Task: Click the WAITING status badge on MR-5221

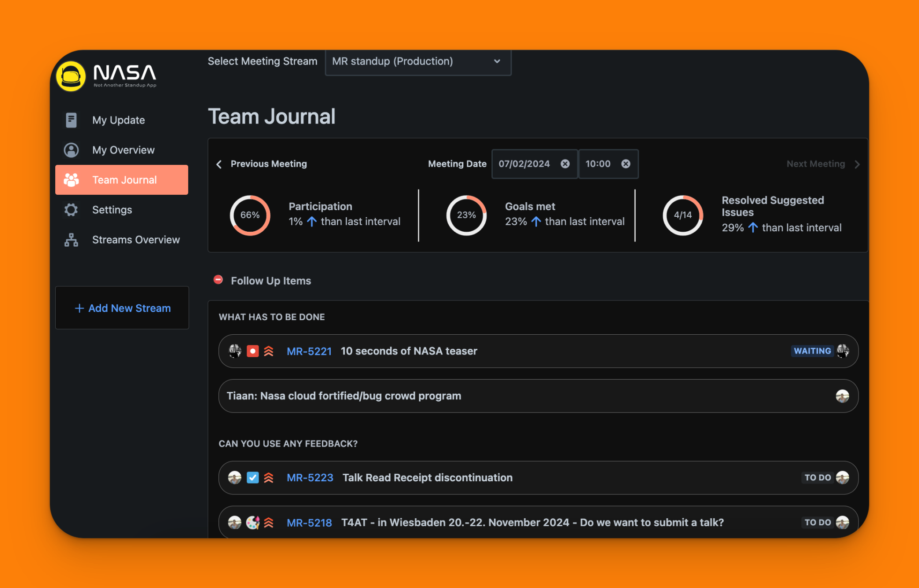Action: click(x=812, y=351)
